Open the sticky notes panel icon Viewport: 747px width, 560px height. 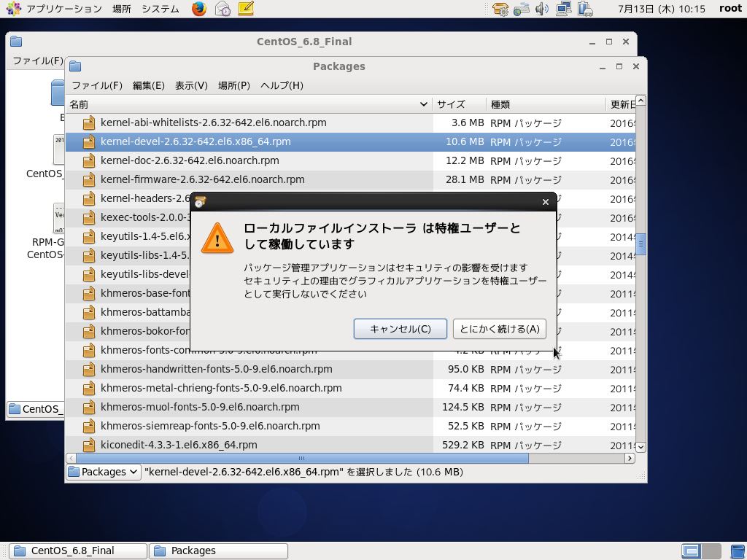pyautogui.click(x=246, y=9)
